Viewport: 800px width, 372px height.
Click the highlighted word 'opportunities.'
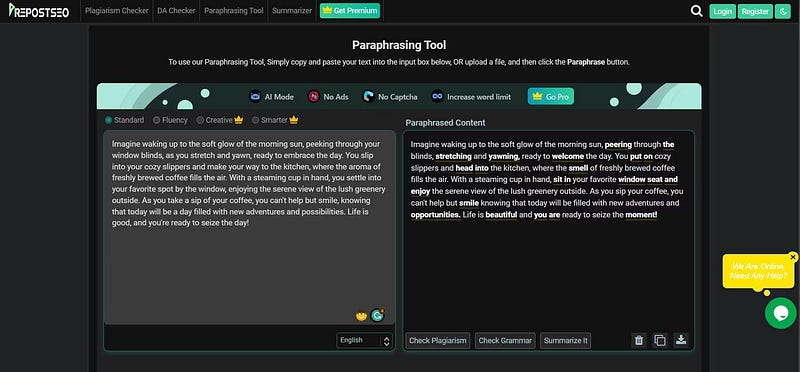[x=436, y=215]
